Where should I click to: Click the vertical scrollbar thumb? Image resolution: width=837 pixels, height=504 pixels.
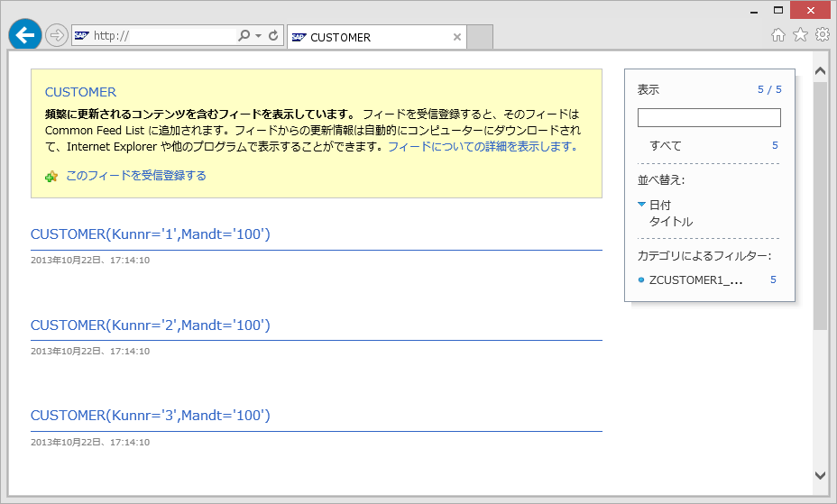821,206
